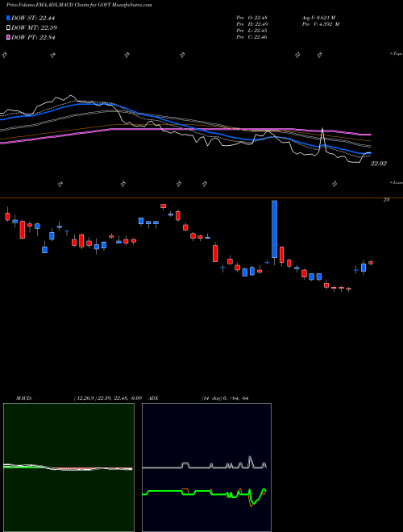
Task: Click the rightmost Lows marker icon
Action: pos(334,184)
